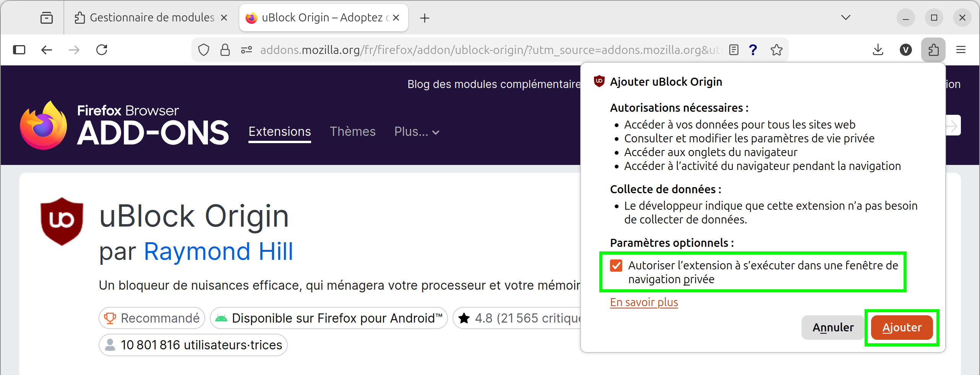980x375 pixels.
Task: Bookmark this page with the star icon
Action: [x=776, y=50]
